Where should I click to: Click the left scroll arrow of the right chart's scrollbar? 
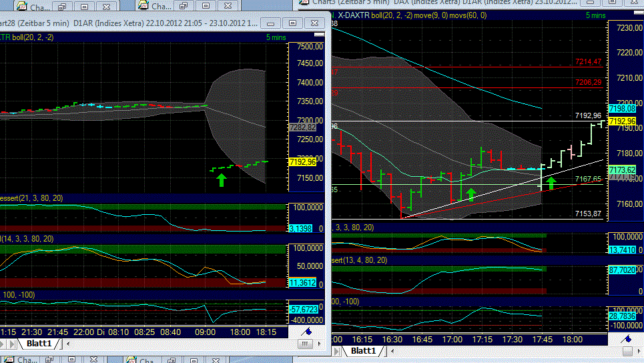tap(392, 351)
